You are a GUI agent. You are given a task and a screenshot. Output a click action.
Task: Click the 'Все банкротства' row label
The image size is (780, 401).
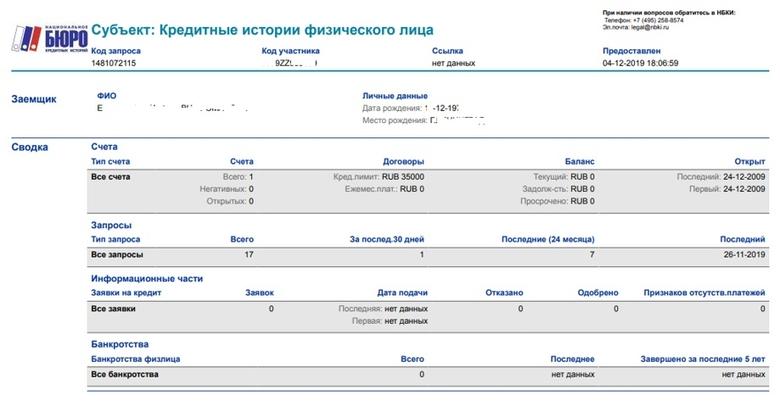pyautogui.click(x=125, y=374)
